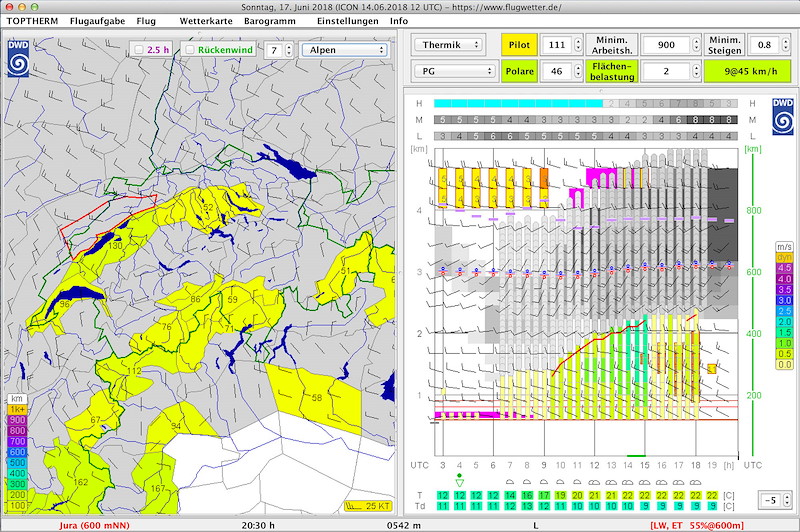Click the hour 15 label on UTC axis

[644, 465]
